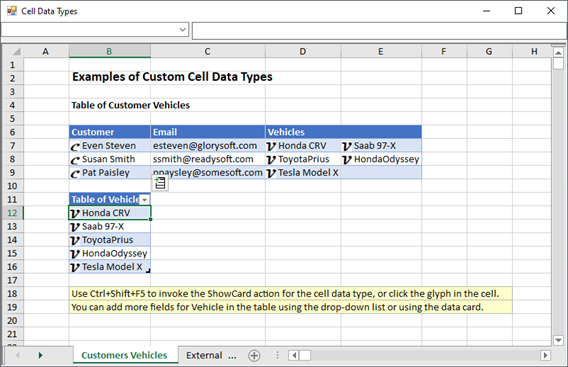Click the next sheet tab navigation arrow
568x367 pixels.
(40, 355)
